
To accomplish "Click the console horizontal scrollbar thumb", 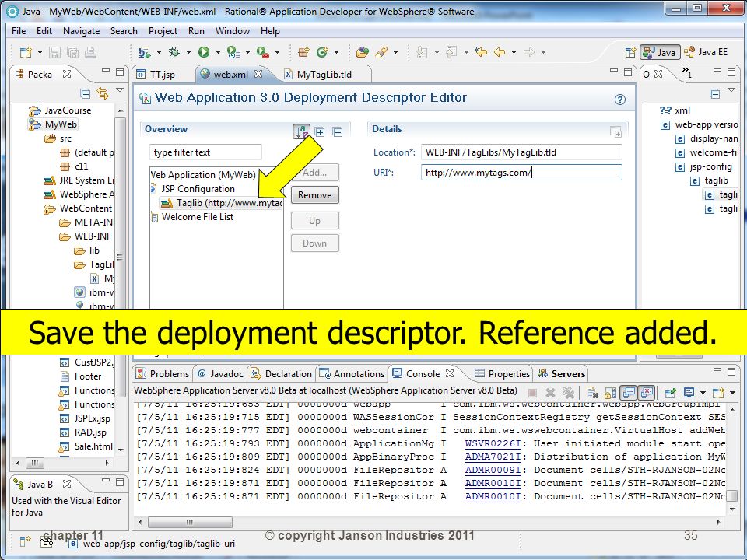I will tap(190, 522).
